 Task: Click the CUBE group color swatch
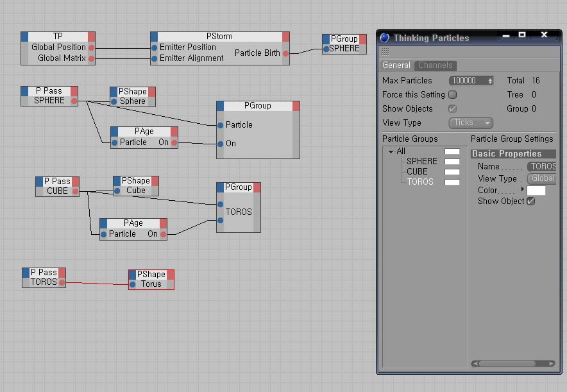[452, 172]
